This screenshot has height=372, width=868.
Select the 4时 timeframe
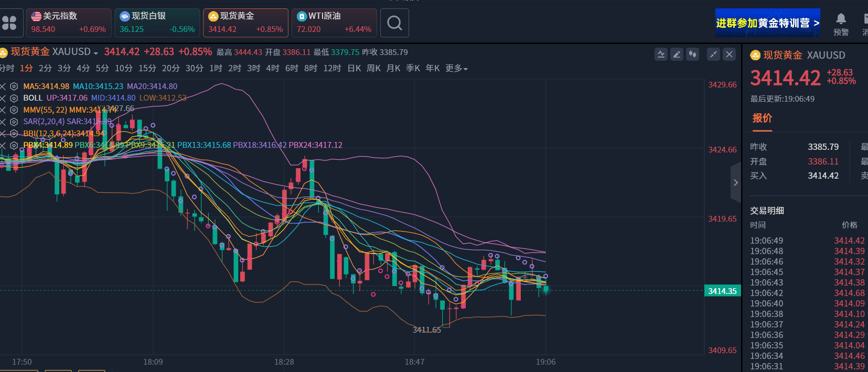coord(273,69)
